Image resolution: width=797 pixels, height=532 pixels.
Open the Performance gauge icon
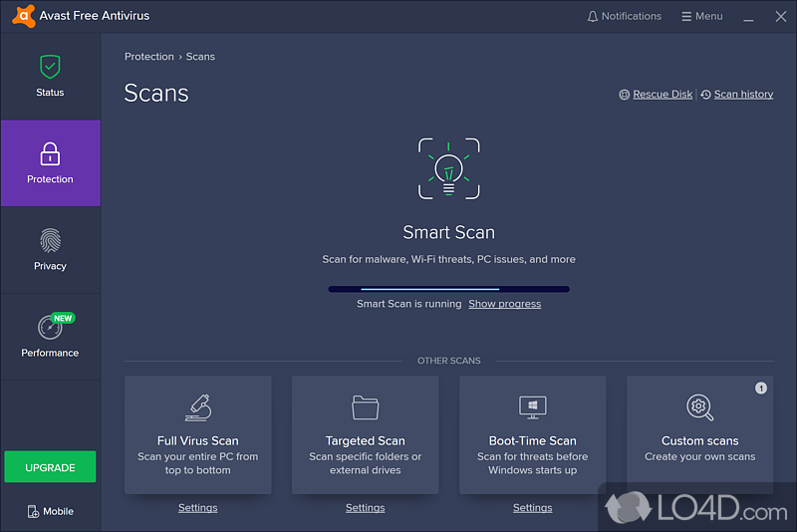coord(50,327)
